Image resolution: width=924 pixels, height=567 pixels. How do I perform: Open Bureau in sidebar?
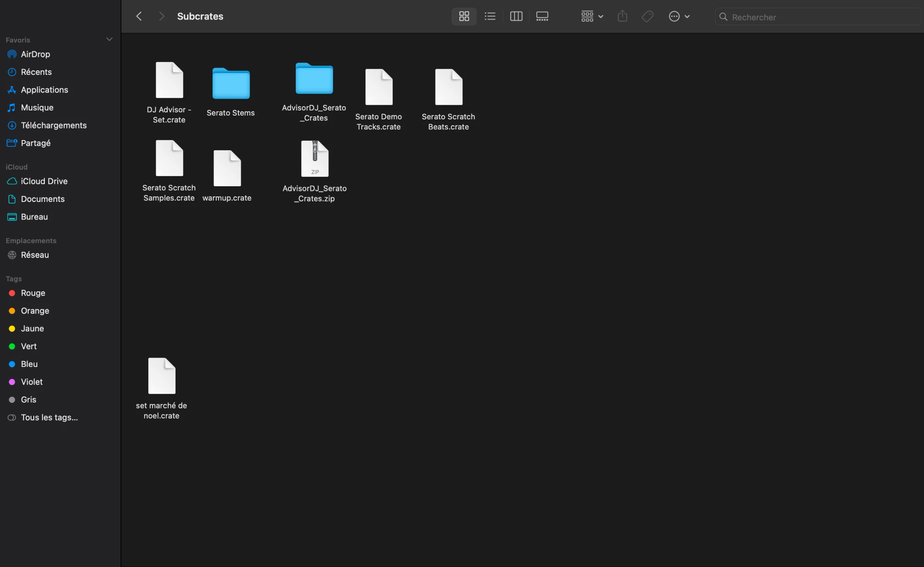tap(34, 217)
